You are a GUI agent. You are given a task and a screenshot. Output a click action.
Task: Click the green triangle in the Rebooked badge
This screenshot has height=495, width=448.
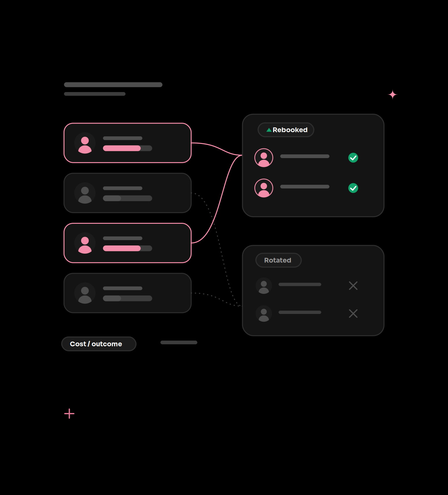(x=269, y=130)
